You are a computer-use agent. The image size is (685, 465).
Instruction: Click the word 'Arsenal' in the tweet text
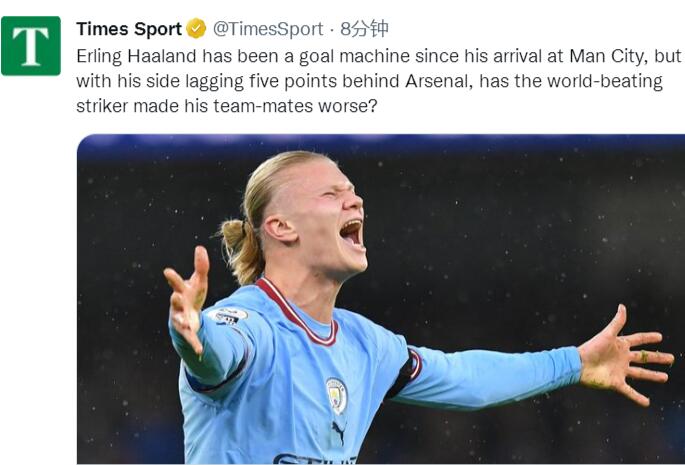(x=439, y=81)
